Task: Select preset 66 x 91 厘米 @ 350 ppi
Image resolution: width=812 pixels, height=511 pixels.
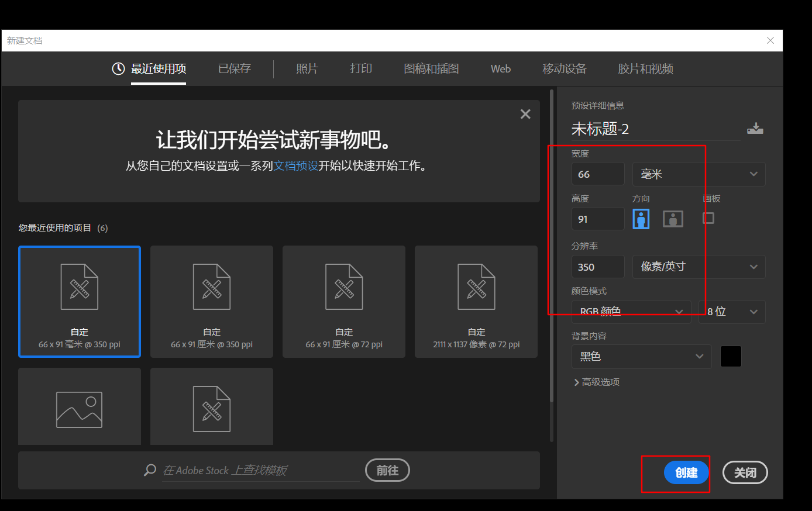Action: point(212,301)
